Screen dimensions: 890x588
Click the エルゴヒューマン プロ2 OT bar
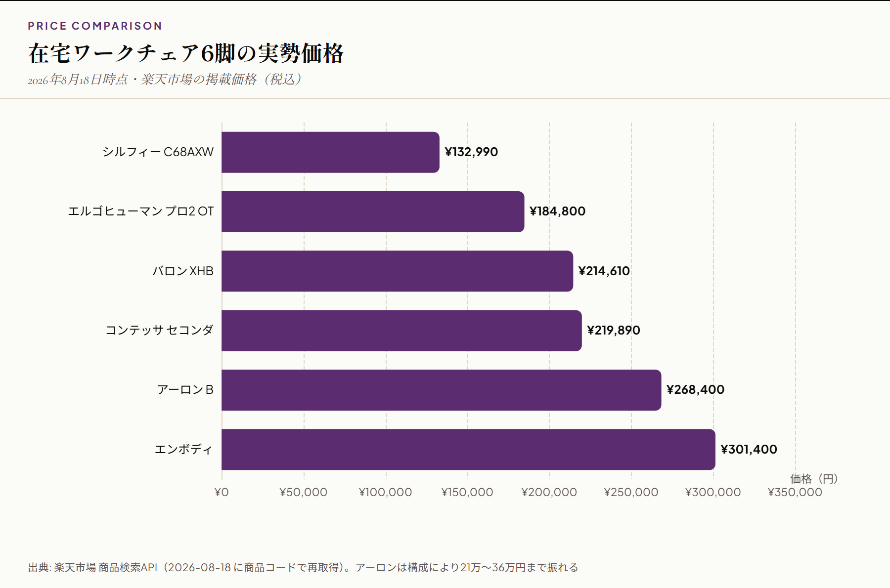[x=373, y=211]
